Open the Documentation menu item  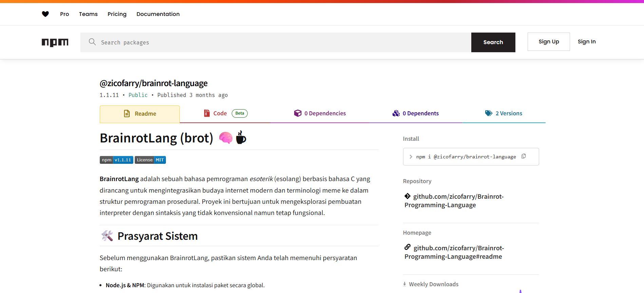tap(158, 14)
